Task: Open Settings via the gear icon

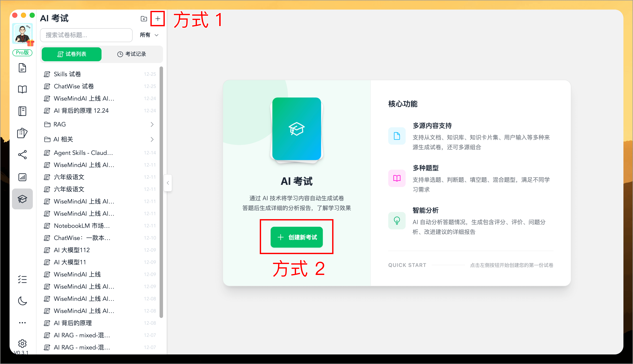Action: tap(23, 344)
